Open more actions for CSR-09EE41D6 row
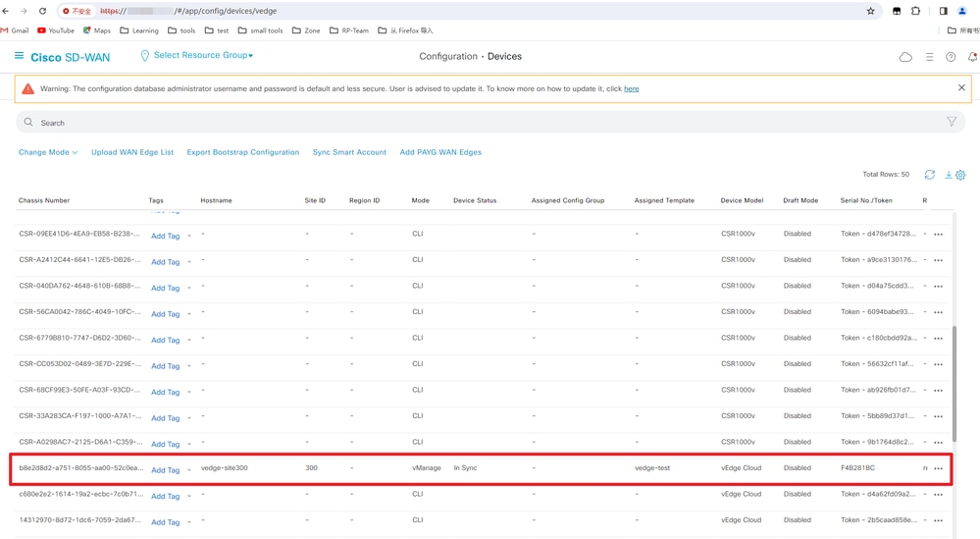Viewport: 980px width, 539px height. pos(938,234)
